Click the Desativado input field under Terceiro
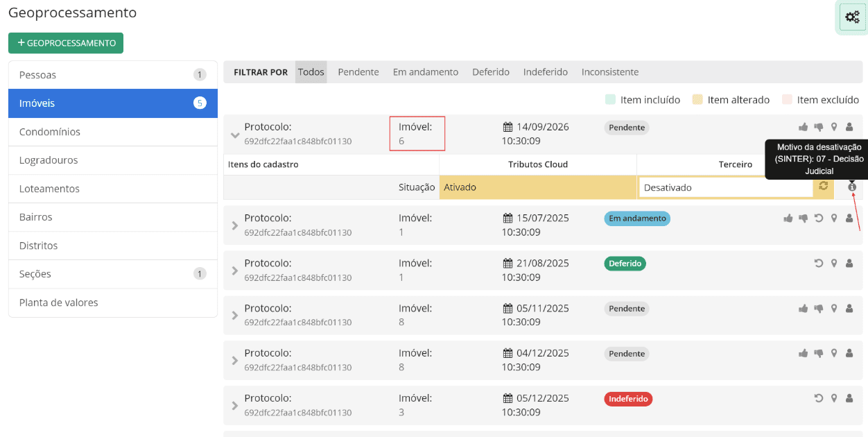Screen dimensions: 868x437 pyautogui.click(x=726, y=187)
